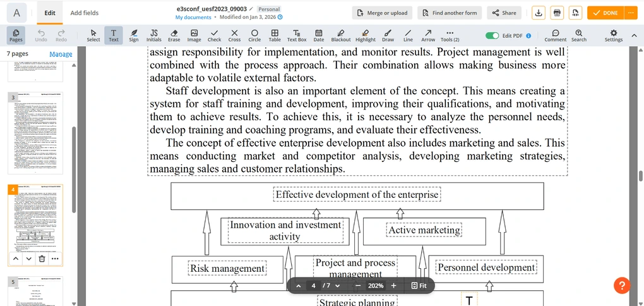Image resolution: width=644 pixels, height=306 pixels.
Task: Click the 202% zoom level value
Action: coord(376,285)
